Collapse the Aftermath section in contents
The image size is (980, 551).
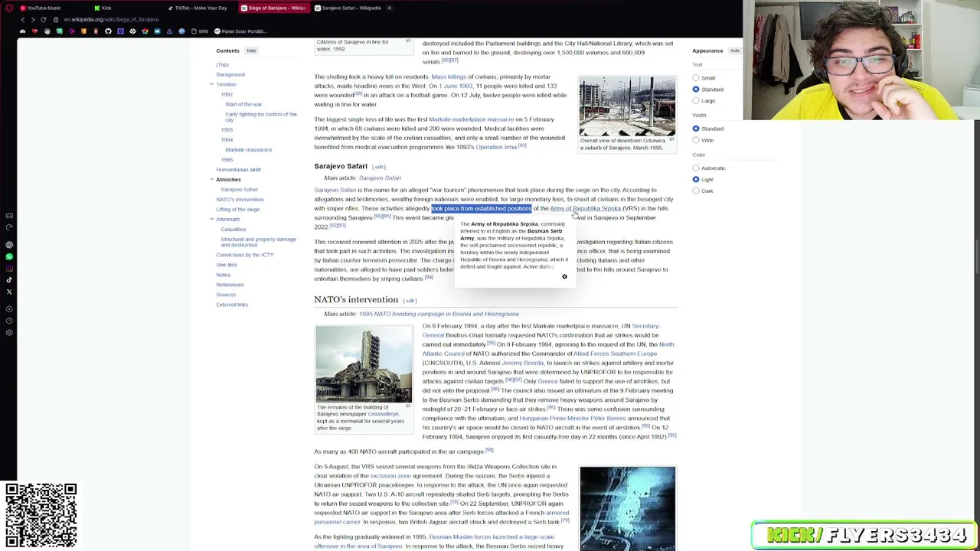pos(211,219)
